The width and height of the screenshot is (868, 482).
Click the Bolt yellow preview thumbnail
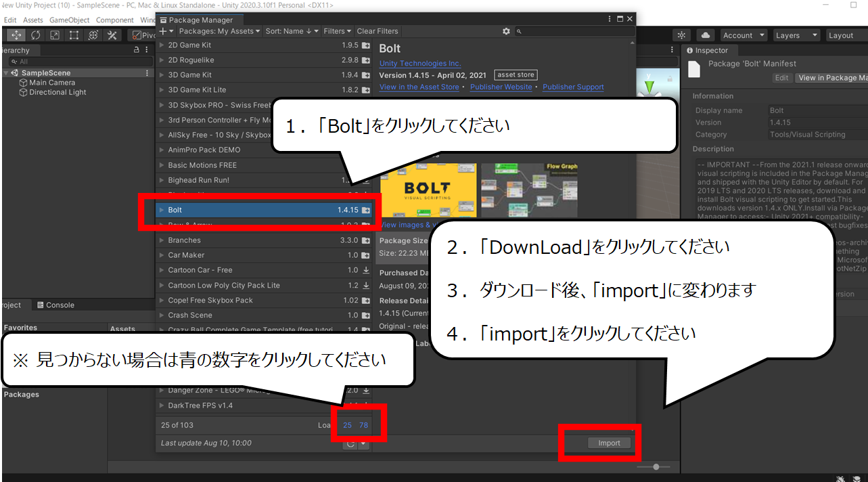pyautogui.click(x=428, y=190)
